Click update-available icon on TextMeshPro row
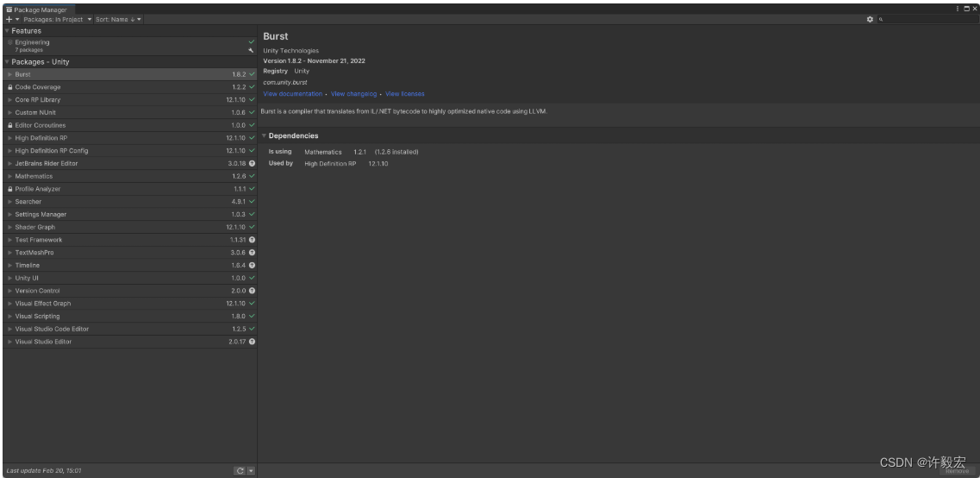 tap(252, 253)
